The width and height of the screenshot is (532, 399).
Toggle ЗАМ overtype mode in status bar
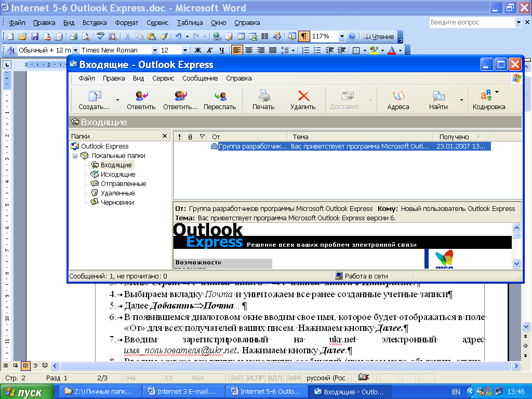(x=293, y=378)
